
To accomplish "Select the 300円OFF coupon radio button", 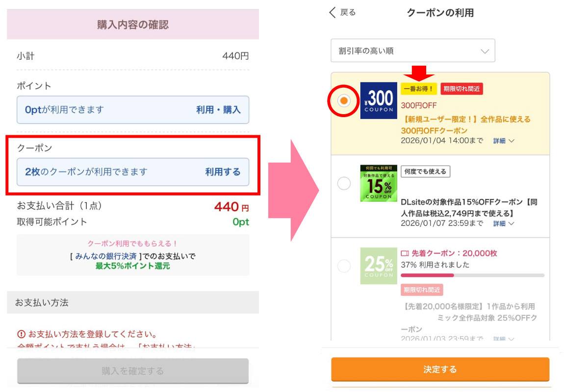I will (344, 100).
